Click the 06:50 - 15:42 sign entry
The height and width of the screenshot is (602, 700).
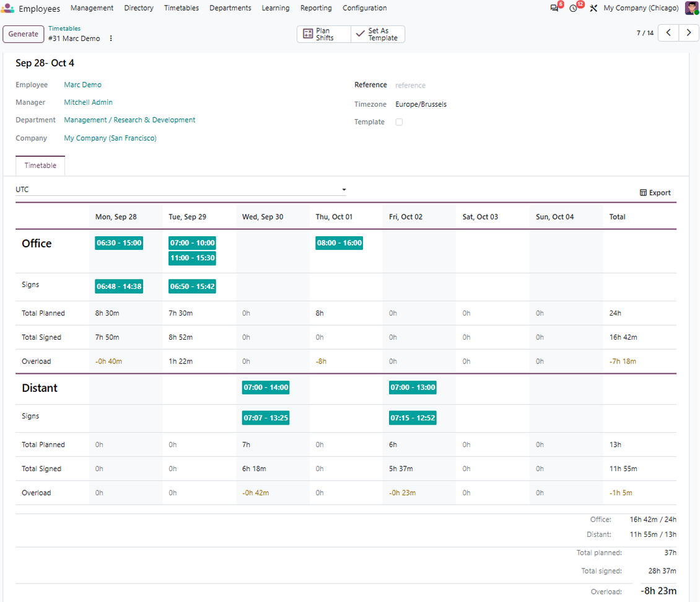click(193, 286)
